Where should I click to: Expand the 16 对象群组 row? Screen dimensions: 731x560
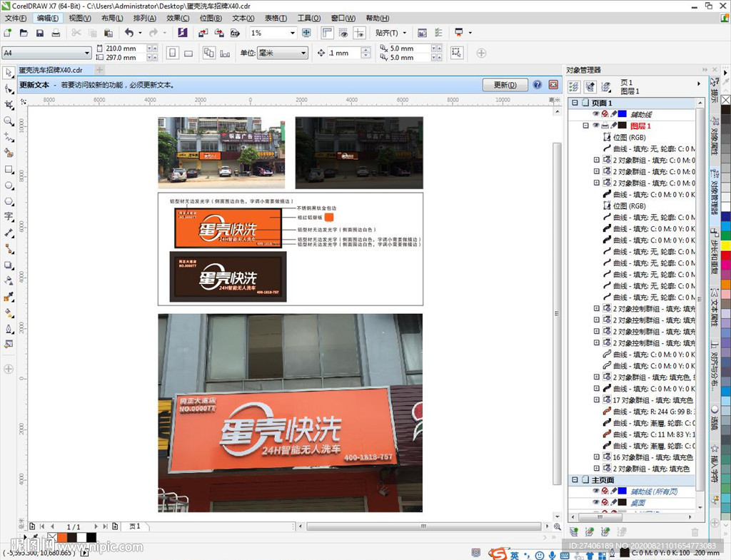pyautogui.click(x=596, y=457)
